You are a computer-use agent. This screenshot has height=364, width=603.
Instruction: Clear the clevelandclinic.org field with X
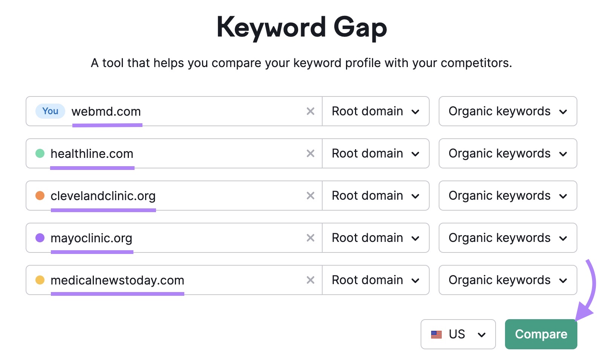click(311, 196)
